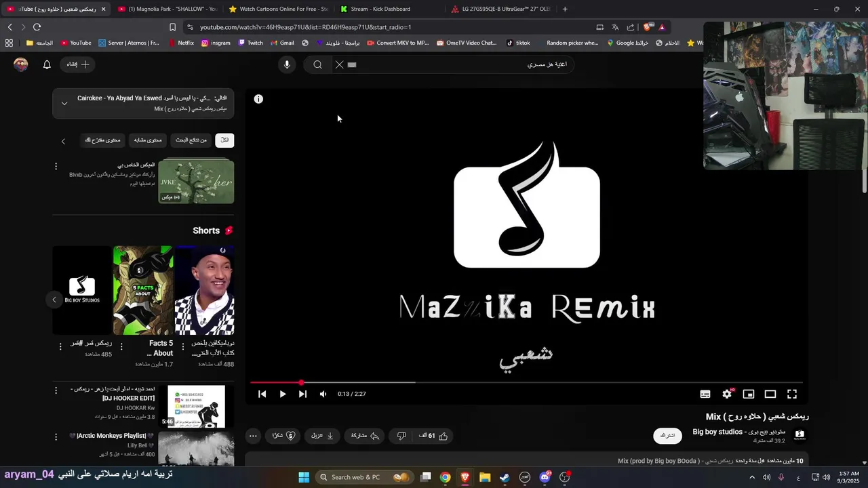This screenshot has height=488, width=868.
Task: Toggle theater mode in the player
Action: point(770,394)
